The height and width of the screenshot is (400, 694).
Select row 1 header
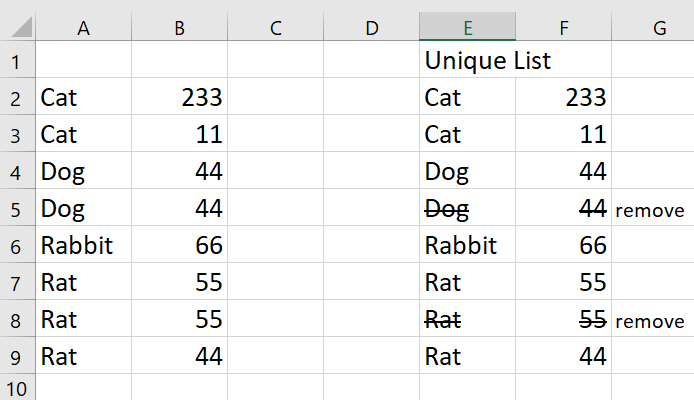(x=17, y=59)
